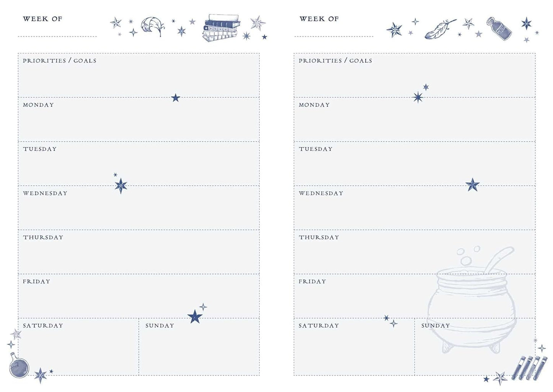Click the stack of books illustration

[222, 28]
